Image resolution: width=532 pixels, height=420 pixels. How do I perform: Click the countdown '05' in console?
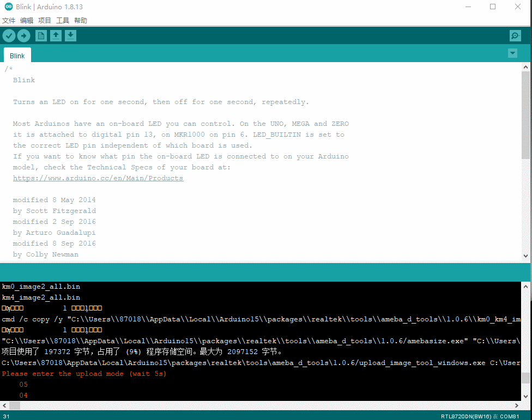coord(23,385)
